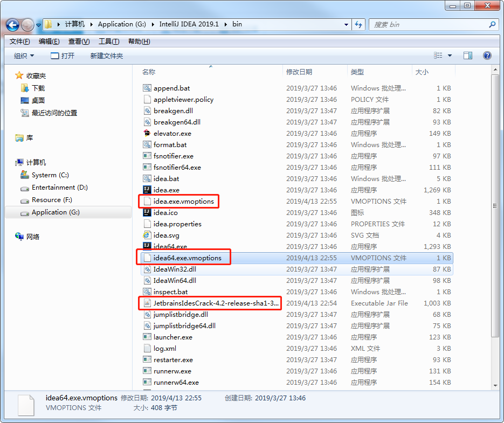Select 收藏夹 in the navigation pane
The image size is (504, 423).
30,75
